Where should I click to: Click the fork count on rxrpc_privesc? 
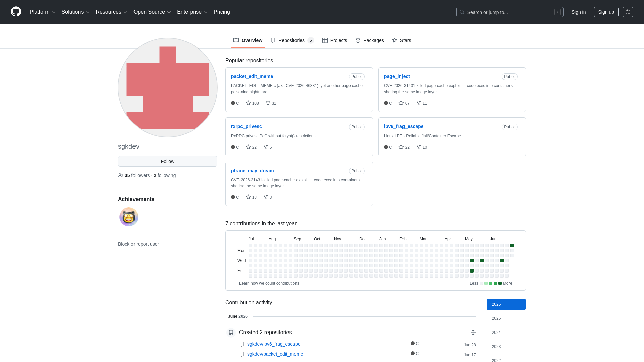point(268,147)
